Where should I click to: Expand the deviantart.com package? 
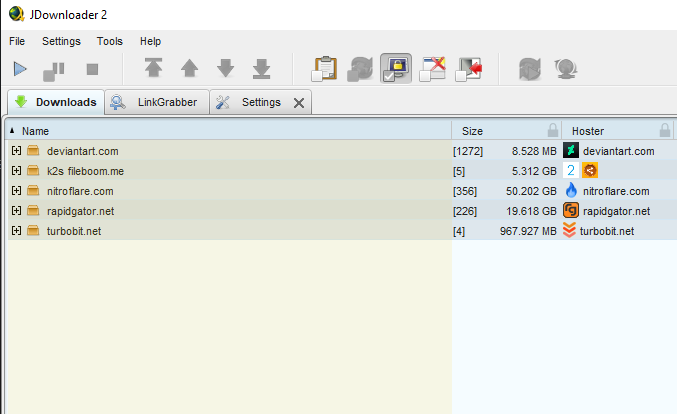pos(16,150)
